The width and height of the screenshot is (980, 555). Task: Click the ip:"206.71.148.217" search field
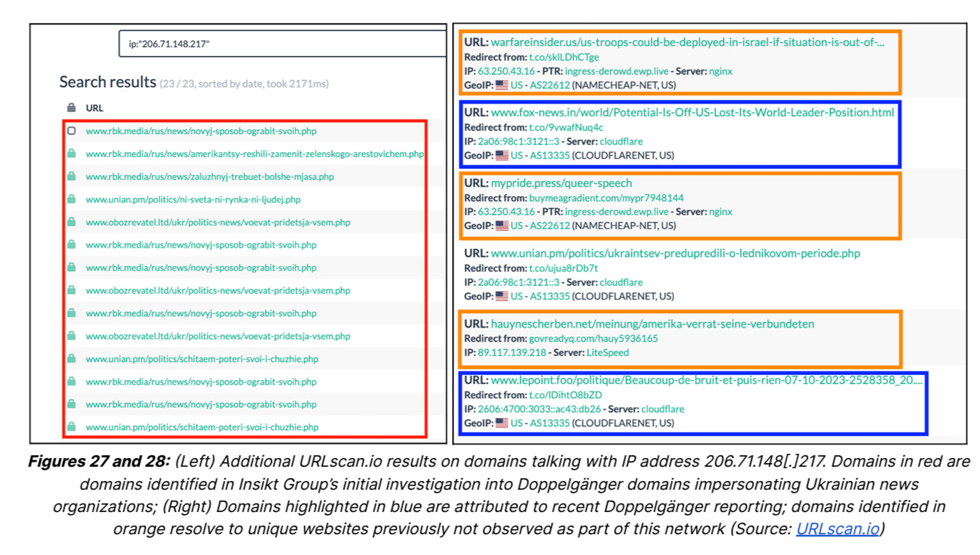tap(283, 44)
